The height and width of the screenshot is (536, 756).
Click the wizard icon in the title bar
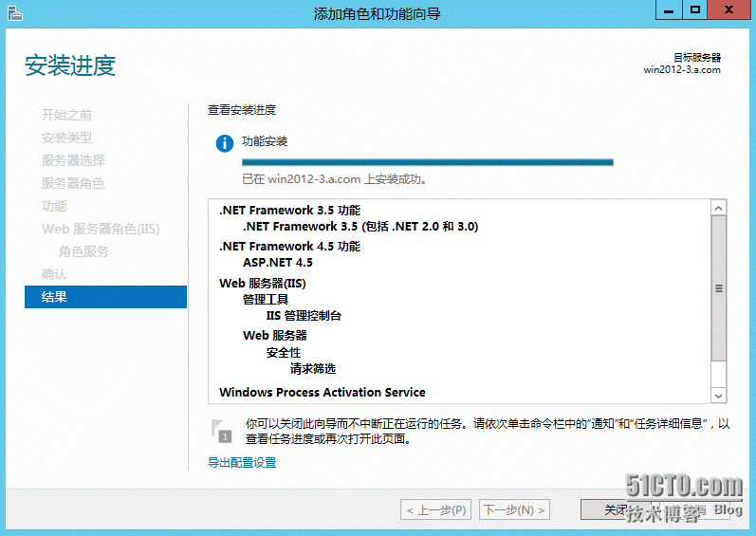[x=15, y=13]
